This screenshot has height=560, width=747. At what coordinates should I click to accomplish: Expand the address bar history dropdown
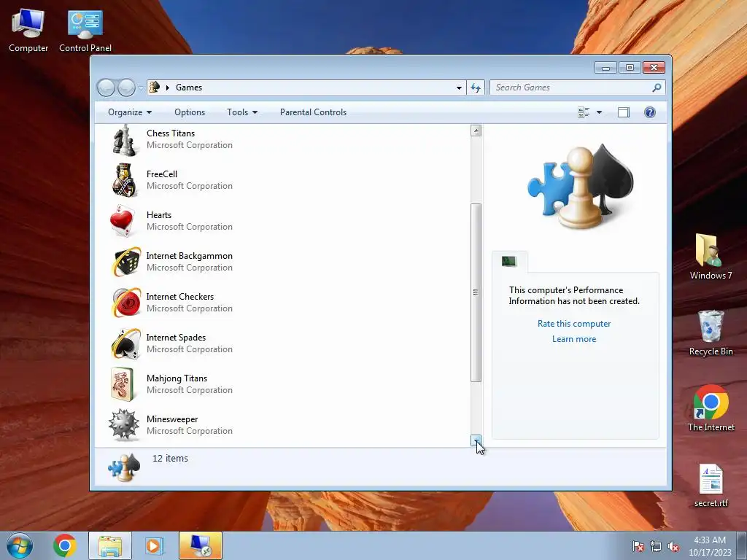coord(459,87)
